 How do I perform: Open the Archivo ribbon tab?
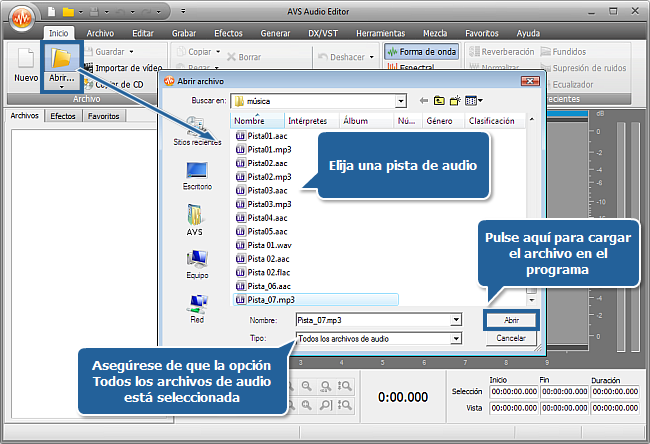click(100, 33)
